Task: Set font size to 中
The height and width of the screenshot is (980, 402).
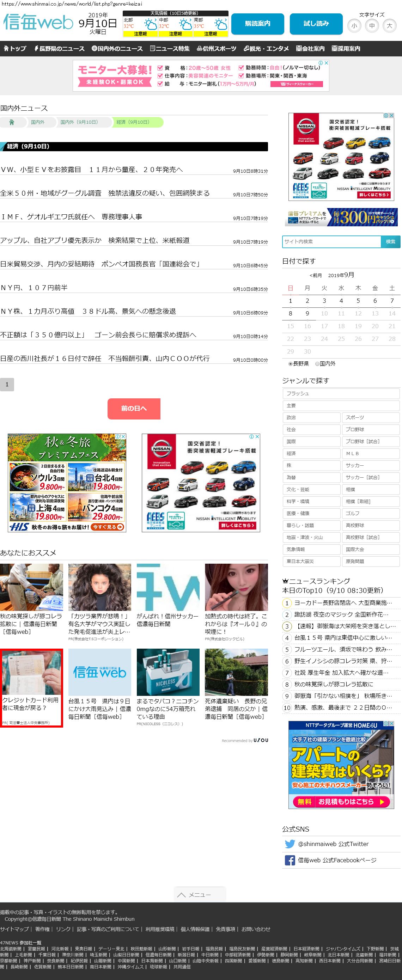Action: [x=372, y=26]
